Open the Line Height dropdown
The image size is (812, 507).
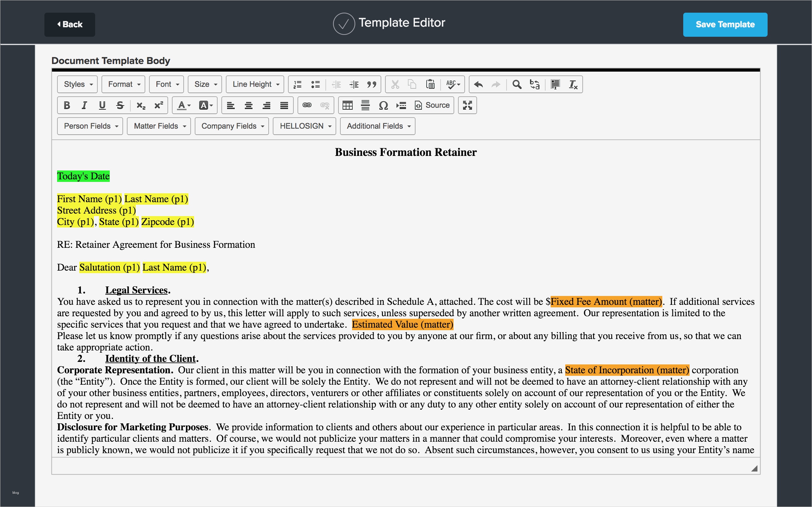pyautogui.click(x=255, y=84)
